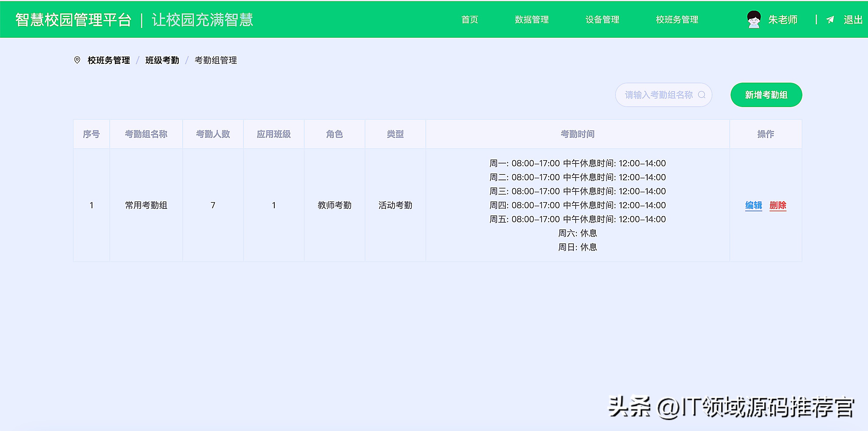Click the 智慧校园管理平台 logo title
The width and height of the screenshot is (868, 431).
(74, 19)
